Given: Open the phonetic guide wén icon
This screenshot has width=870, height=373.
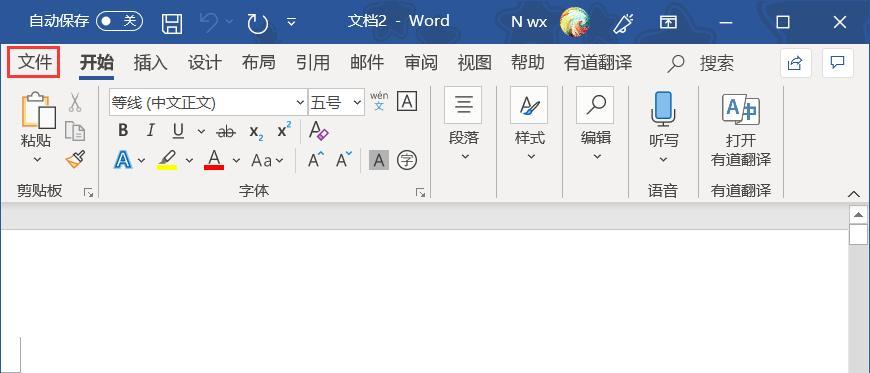Looking at the screenshot, I should [379, 102].
